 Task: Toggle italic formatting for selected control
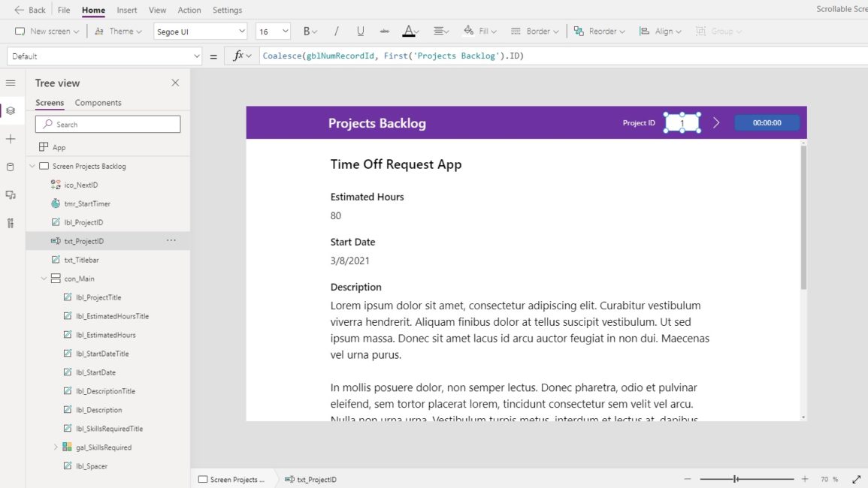(x=336, y=31)
